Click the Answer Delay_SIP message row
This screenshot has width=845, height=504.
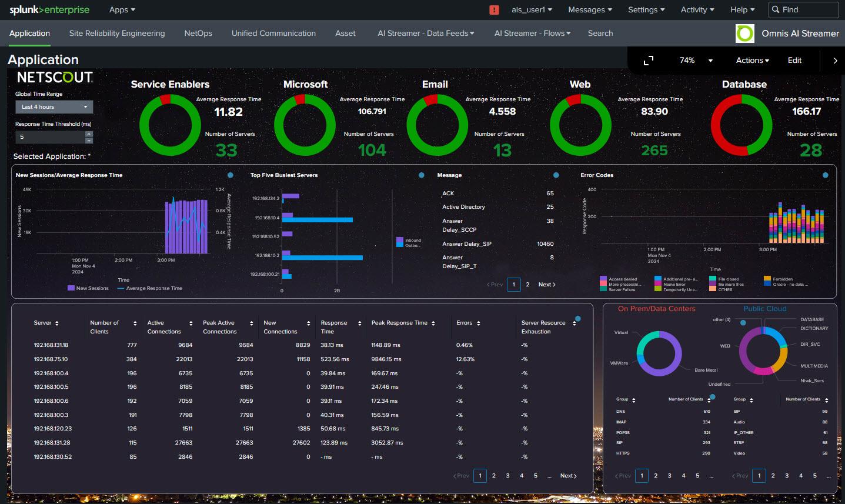click(x=498, y=244)
